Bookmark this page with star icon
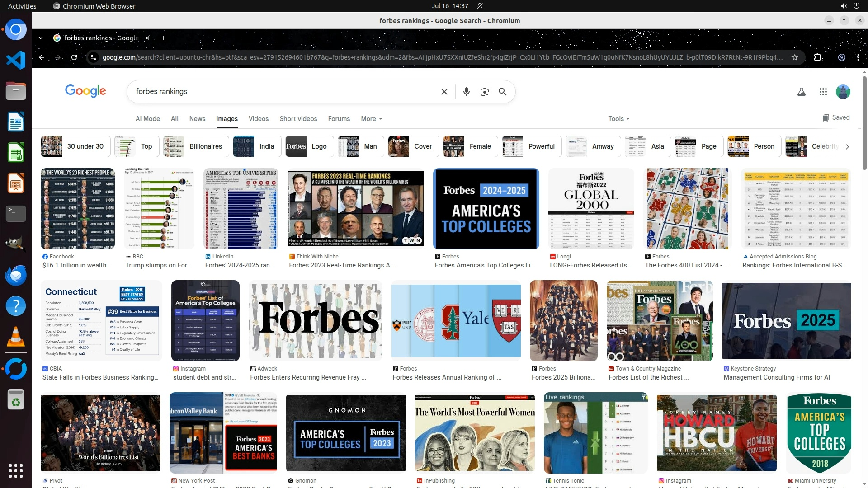This screenshot has width=868, height=488. (794, 57)
